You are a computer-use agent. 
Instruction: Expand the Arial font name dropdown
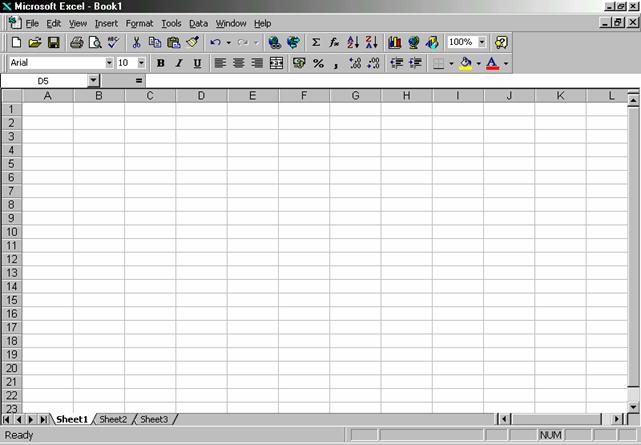[x=109, y=63]
